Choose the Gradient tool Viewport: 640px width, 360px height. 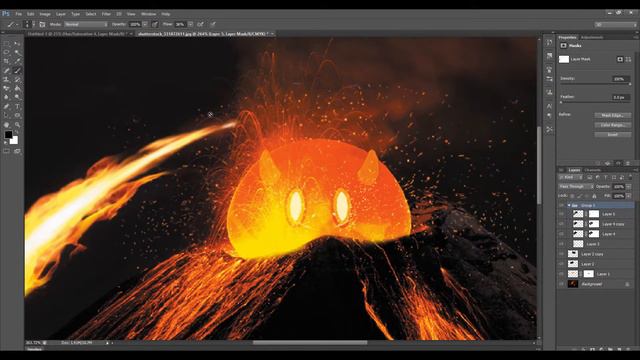[17, 88]
